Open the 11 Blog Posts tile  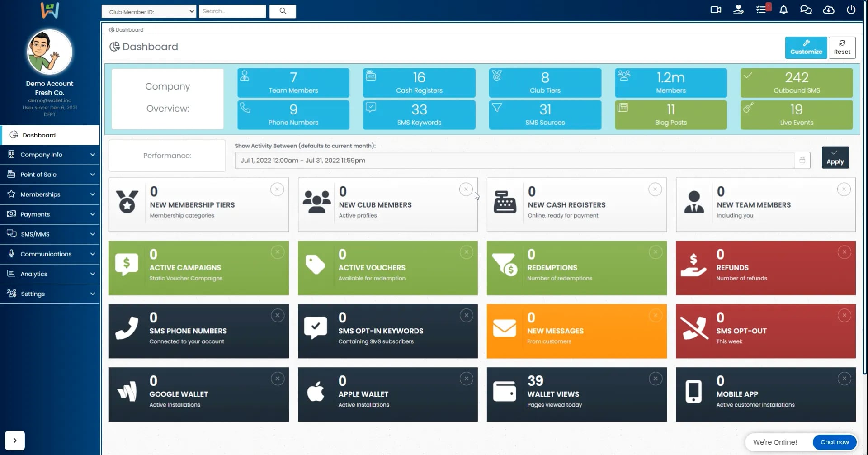(x=671, y=115)
